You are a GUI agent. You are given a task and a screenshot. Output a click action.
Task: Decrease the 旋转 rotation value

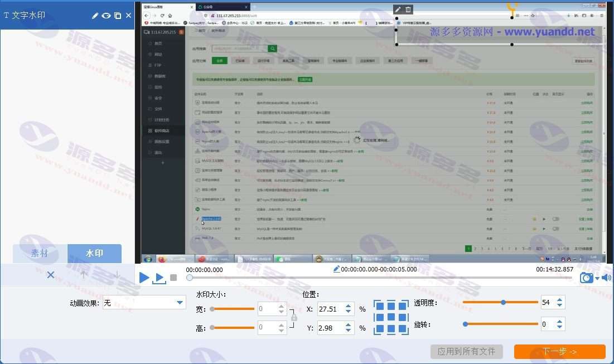pyautogui.click(x=559, y=327)
